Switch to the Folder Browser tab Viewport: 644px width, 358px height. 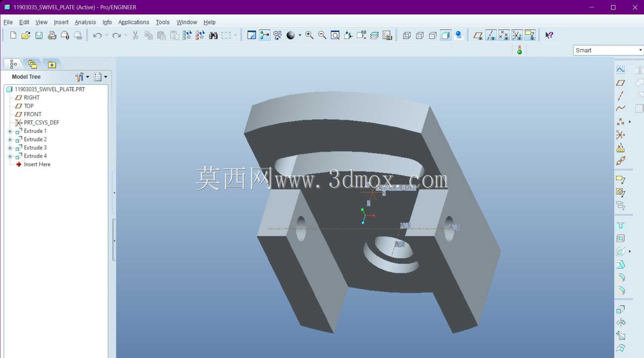coord(33,64)
